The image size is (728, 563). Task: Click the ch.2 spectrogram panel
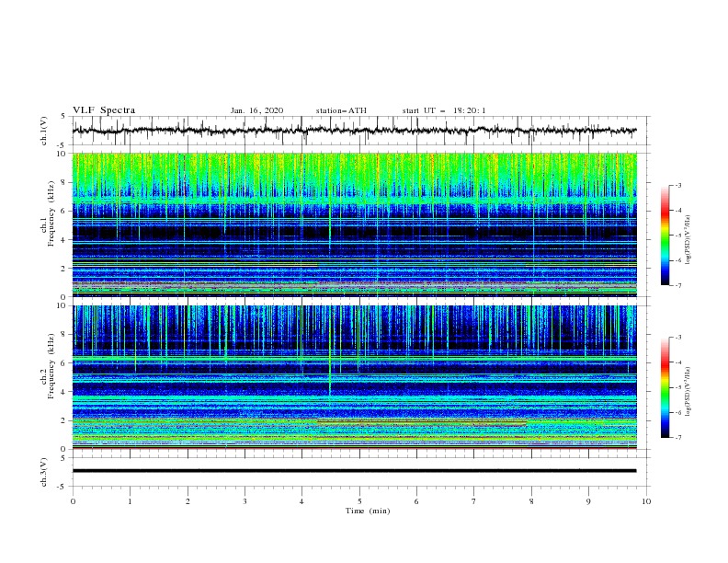click(354, 377)
